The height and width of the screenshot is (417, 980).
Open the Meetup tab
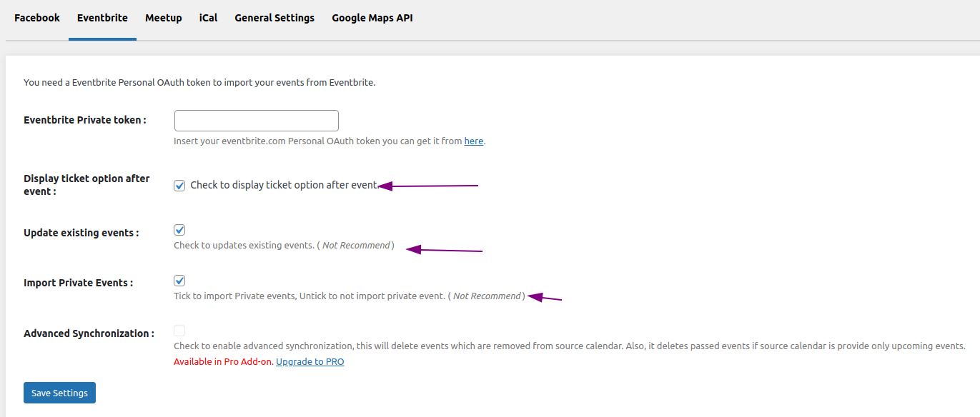163,18
